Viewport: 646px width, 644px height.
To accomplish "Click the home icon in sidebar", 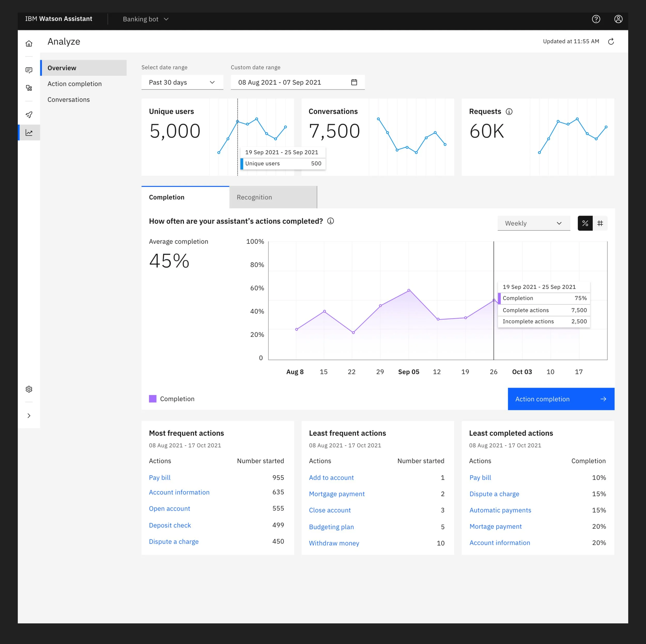I will pyautogui.click(x=29, y=43).
